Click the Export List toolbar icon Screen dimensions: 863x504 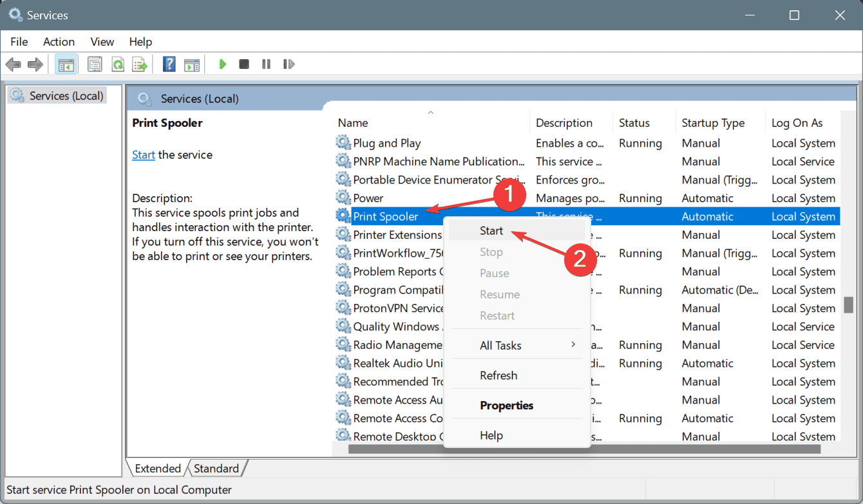coord(140,64)
